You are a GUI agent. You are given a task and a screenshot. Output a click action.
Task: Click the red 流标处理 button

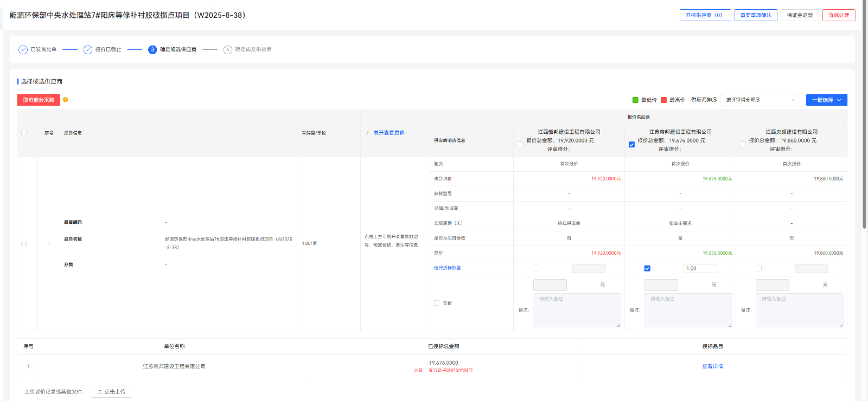coord(838,15)
